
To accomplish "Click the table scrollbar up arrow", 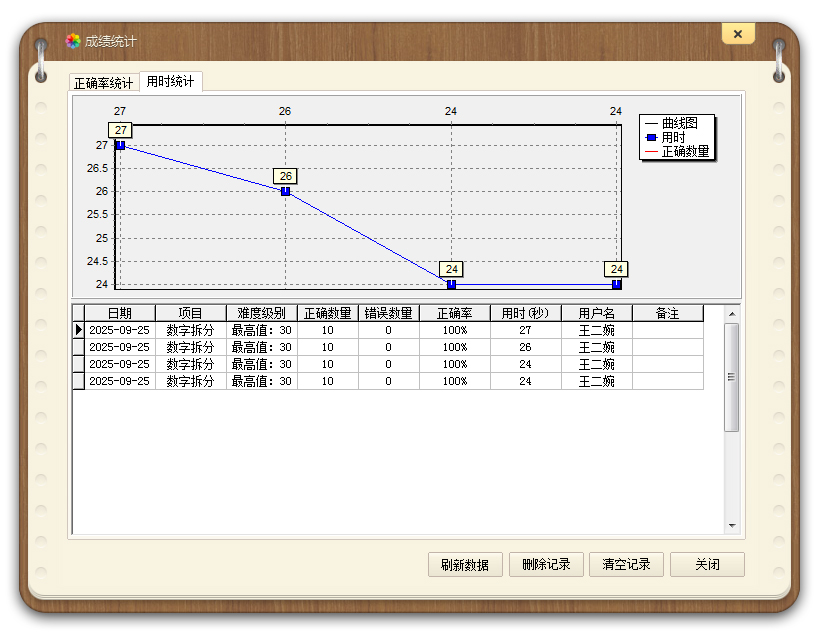I will pyautogui.click(x=732, y=314).
